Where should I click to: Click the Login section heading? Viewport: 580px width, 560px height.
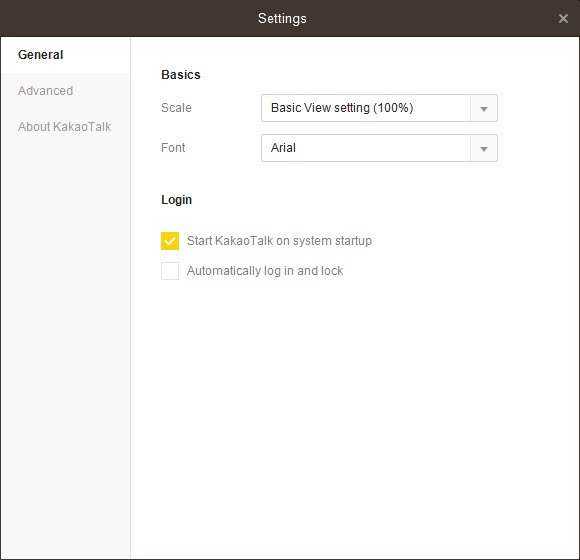(x=176, y=200)
